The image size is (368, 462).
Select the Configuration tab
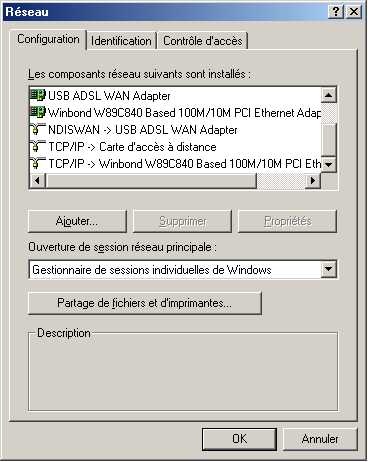[48, 39]
